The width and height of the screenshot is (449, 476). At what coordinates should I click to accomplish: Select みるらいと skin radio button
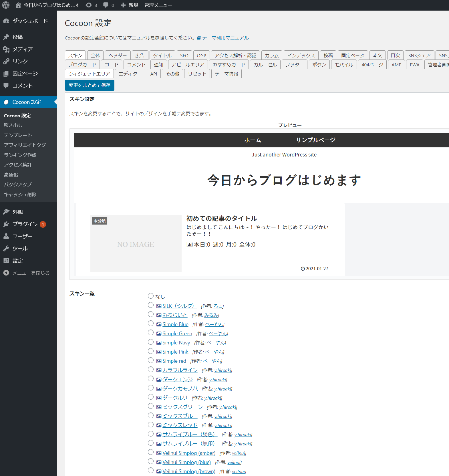(151, 314)
